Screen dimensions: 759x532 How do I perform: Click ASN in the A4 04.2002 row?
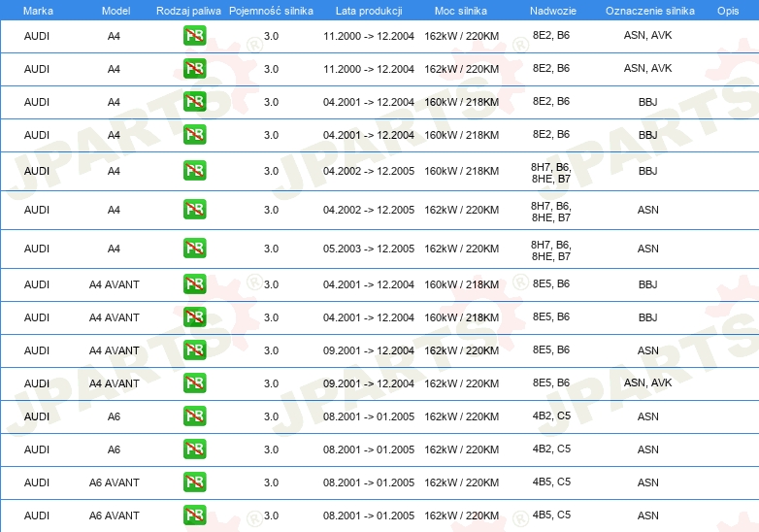pos(647,210)
